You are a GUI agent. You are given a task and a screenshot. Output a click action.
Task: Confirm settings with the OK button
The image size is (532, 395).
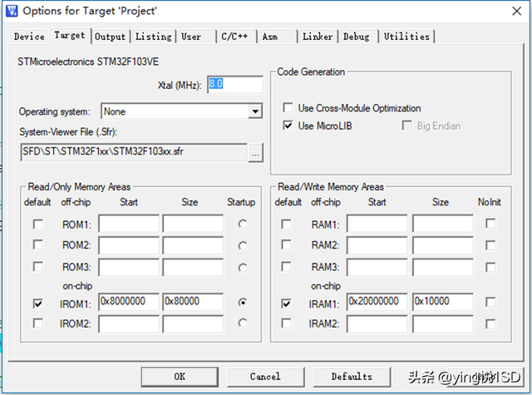[180, 377]
